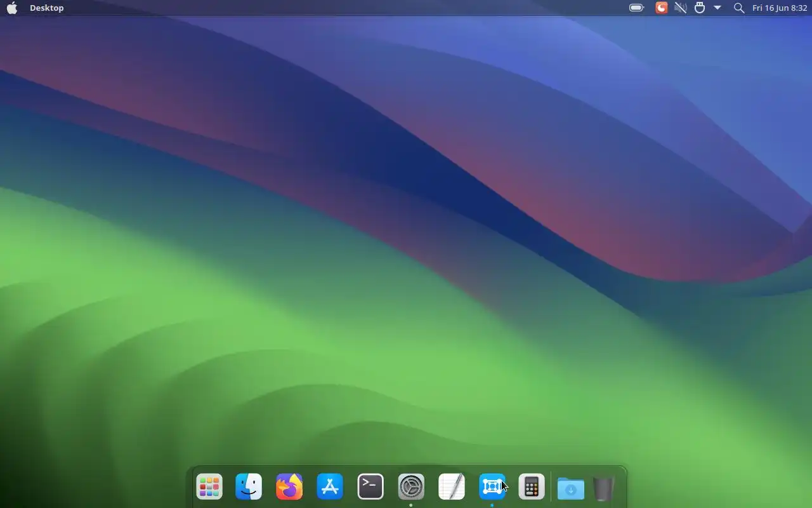
Task: Open the App Store dock icon
Action: coord(330,487)
